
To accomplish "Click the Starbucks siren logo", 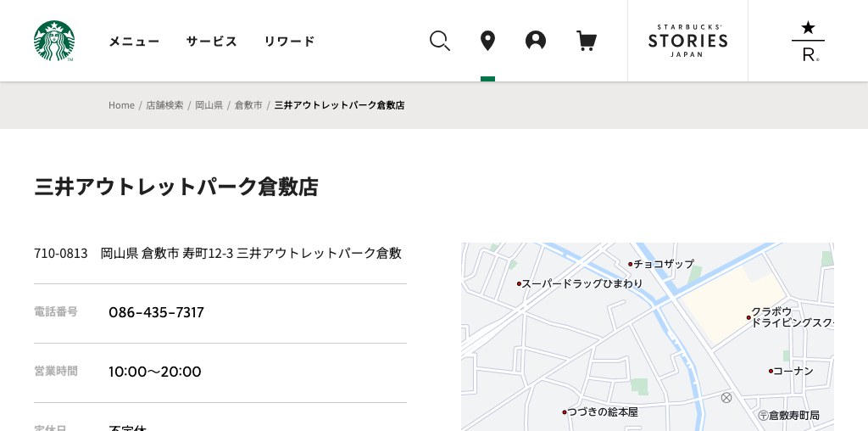I will tap(54, 41).
